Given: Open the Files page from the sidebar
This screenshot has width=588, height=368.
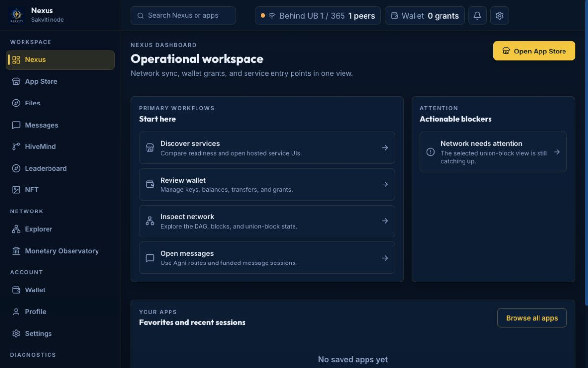Looking at the screenshot, I should tap(60, 103).
